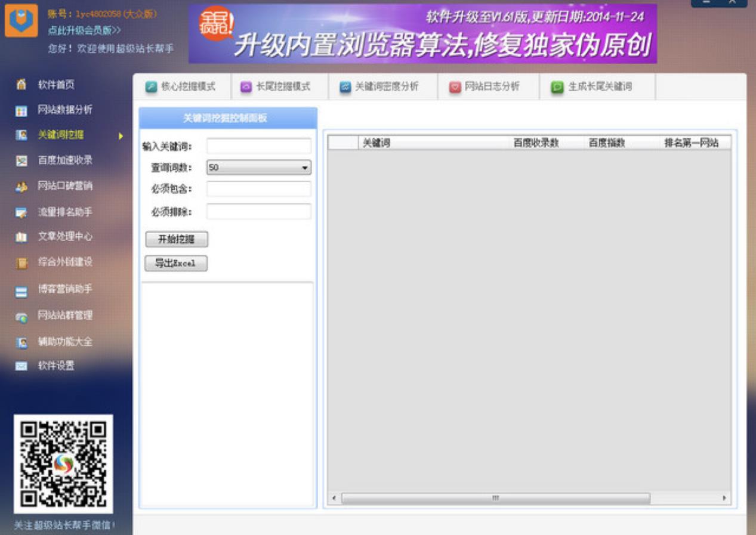The image size is (756, 535).
Task: Click the 输入关键词 input field
Action: click(x=258, y=146)
